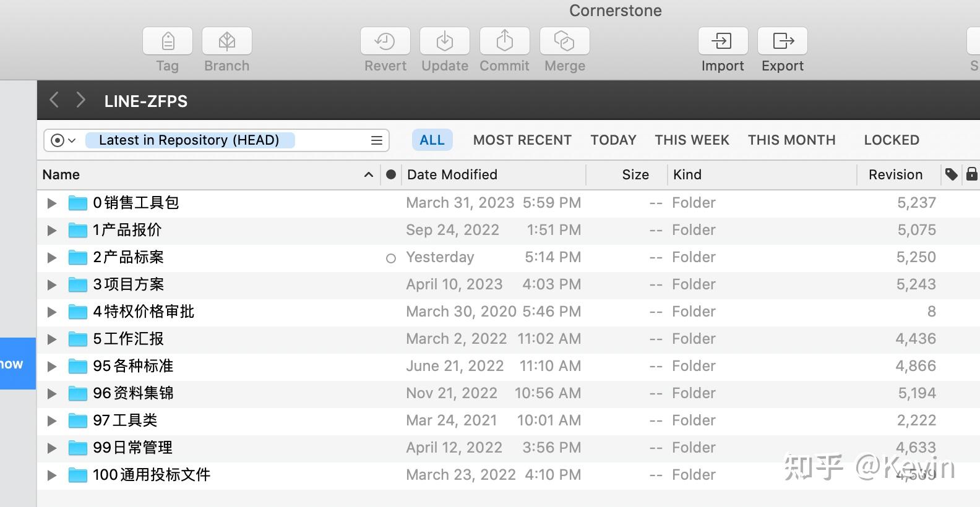Click the Commit toolbar icon
This screenshot has height=507, width=980.
pos(505,41)
